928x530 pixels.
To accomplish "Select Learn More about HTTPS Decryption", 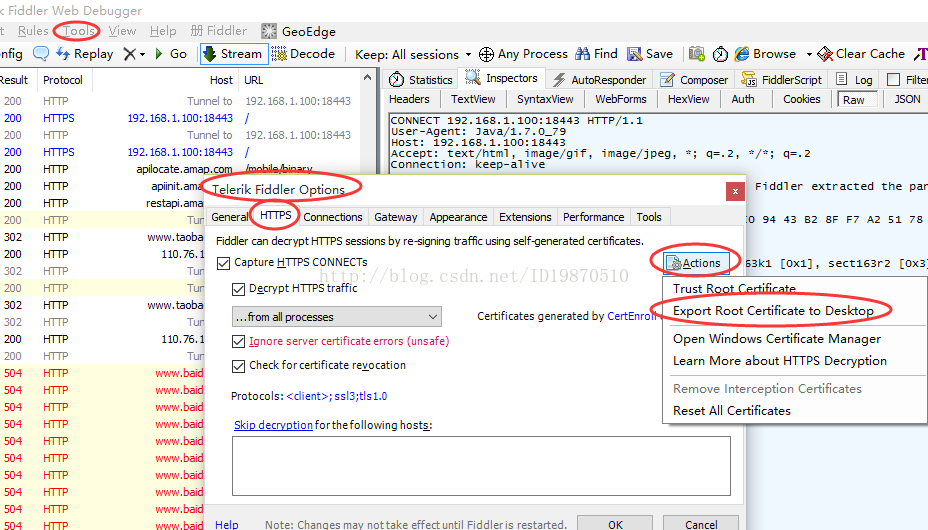I will click(779, 361).
